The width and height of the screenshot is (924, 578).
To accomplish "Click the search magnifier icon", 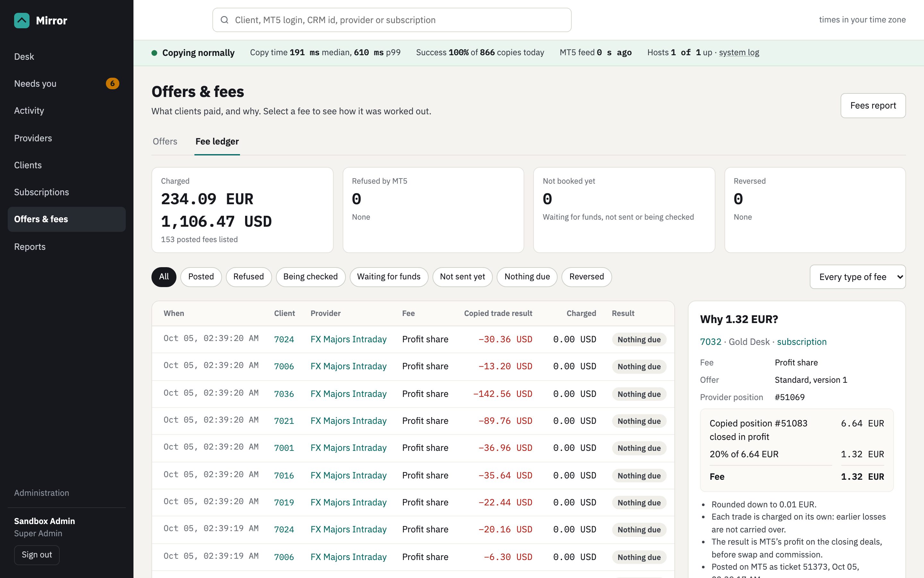I will point(225,20).
